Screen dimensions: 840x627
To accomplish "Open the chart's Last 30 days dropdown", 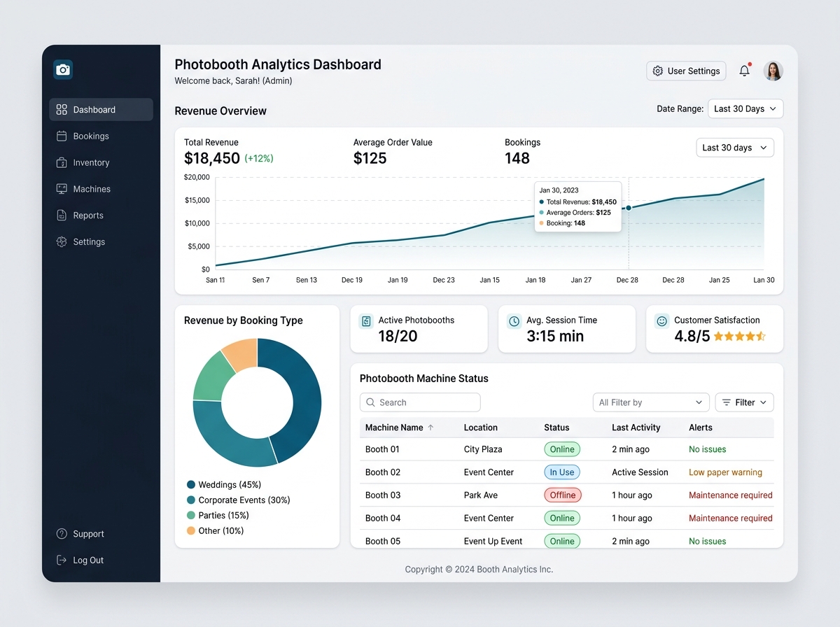I will coord(735,148).
